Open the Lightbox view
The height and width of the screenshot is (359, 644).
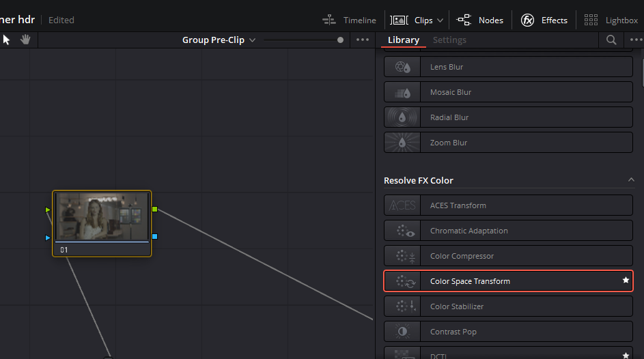click(611, 20)
